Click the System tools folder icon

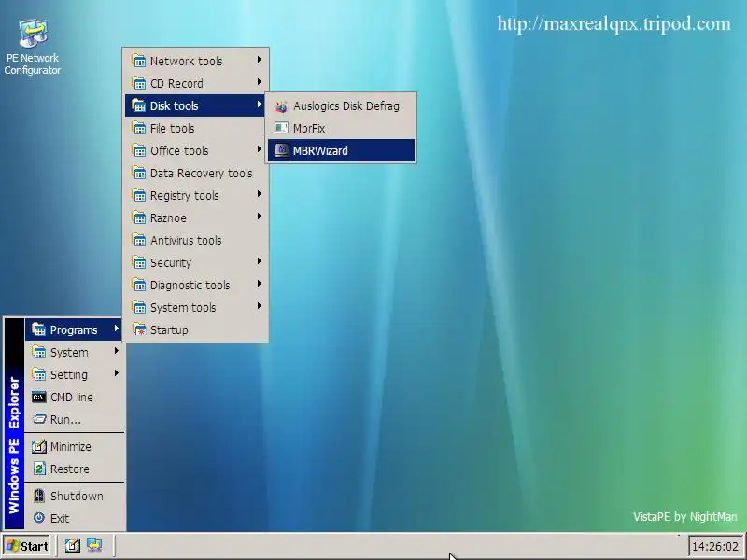(x=138, y=307)
